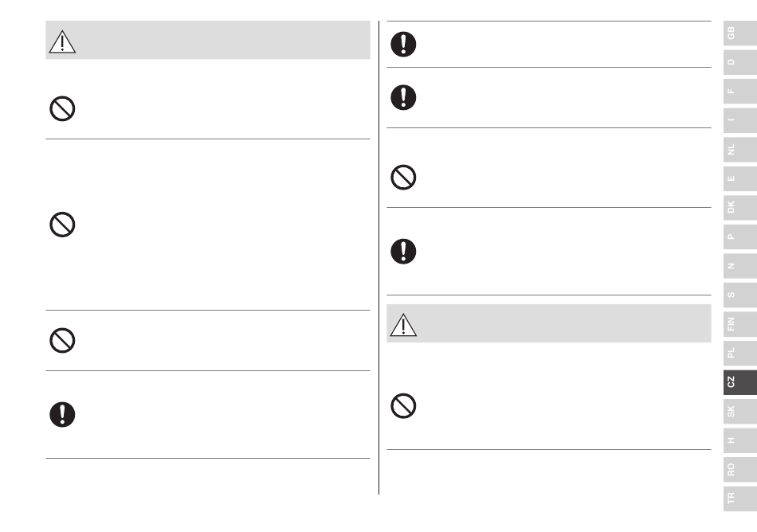
Task: Open the D language tab
Action: [740, 62]
